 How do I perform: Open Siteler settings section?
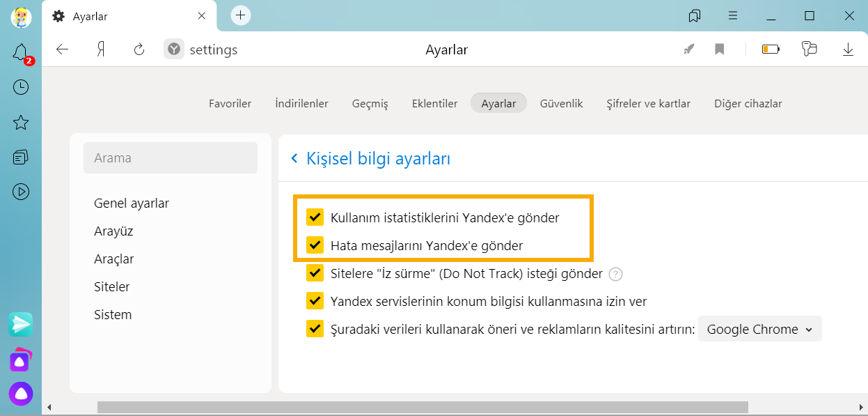(x=111, y=287)
